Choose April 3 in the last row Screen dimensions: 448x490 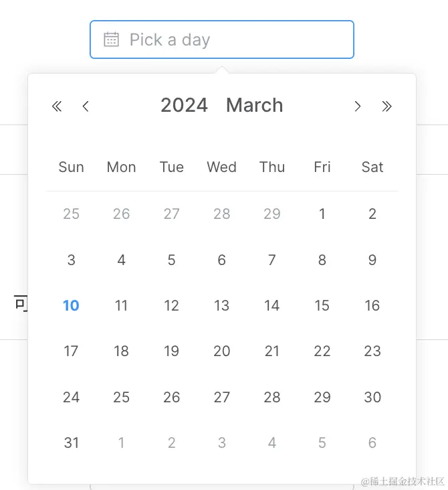222,442
